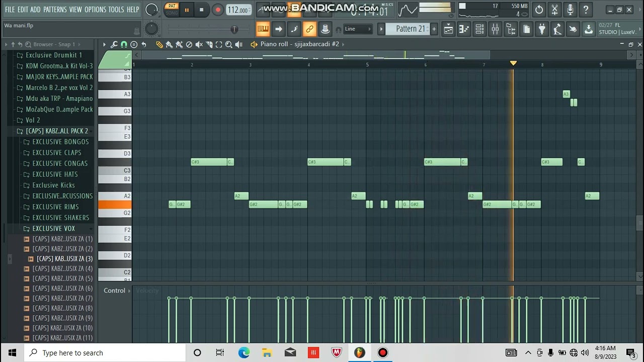Open the EDIT menu
Screen dimensions: 644x362
coord(23,10)
